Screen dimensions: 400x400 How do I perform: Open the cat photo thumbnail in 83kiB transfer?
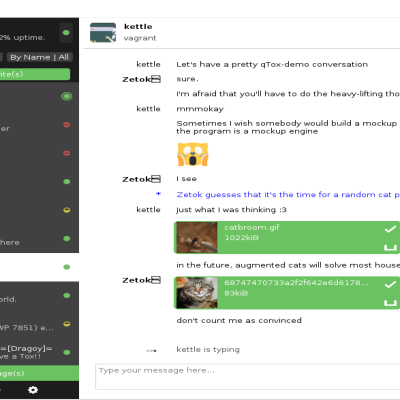coord(197,293)
